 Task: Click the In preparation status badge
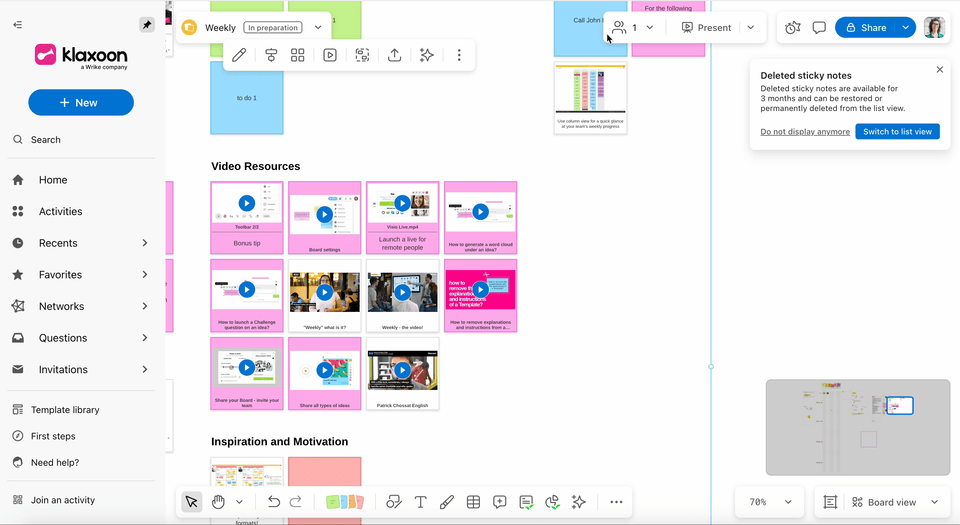click(273, 28)
